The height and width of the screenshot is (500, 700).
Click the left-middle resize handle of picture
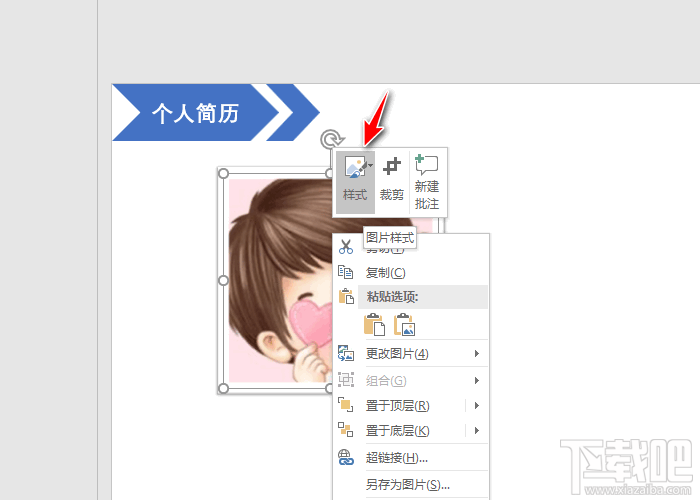tap(224, 280)
